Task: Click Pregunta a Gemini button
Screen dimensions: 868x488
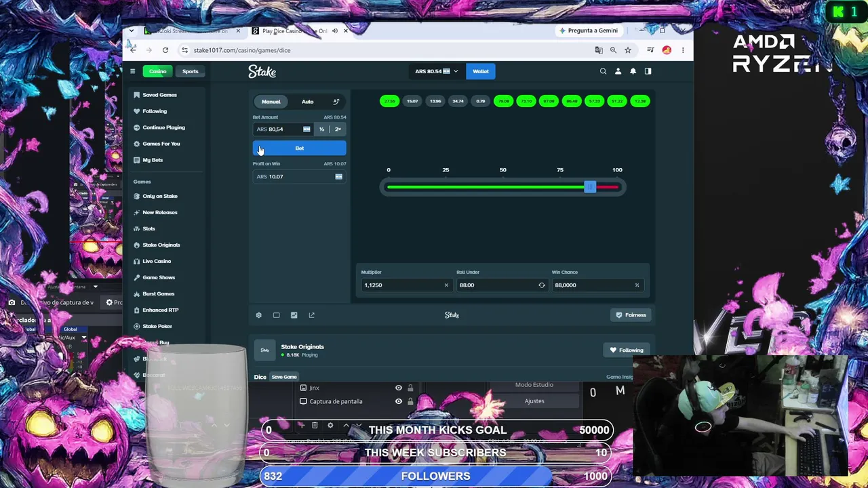Action: coord(589,30)
